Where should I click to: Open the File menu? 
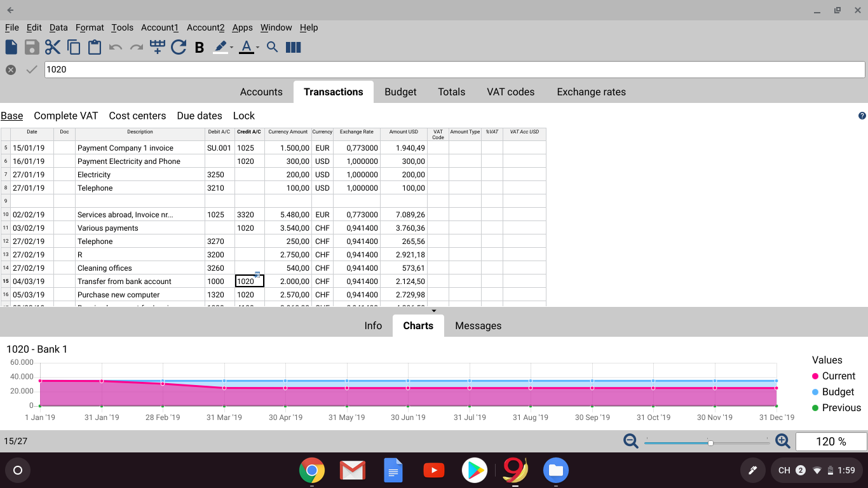click(12, 27)
